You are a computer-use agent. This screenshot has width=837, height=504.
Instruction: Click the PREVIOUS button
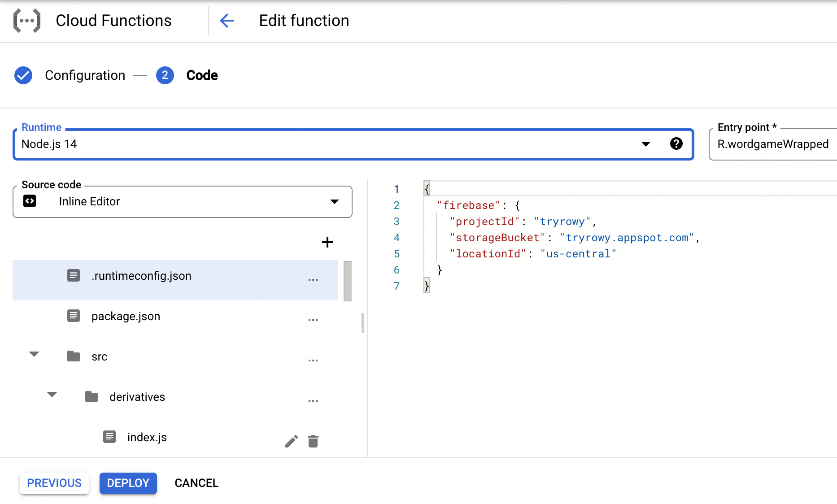click(54, 483)
